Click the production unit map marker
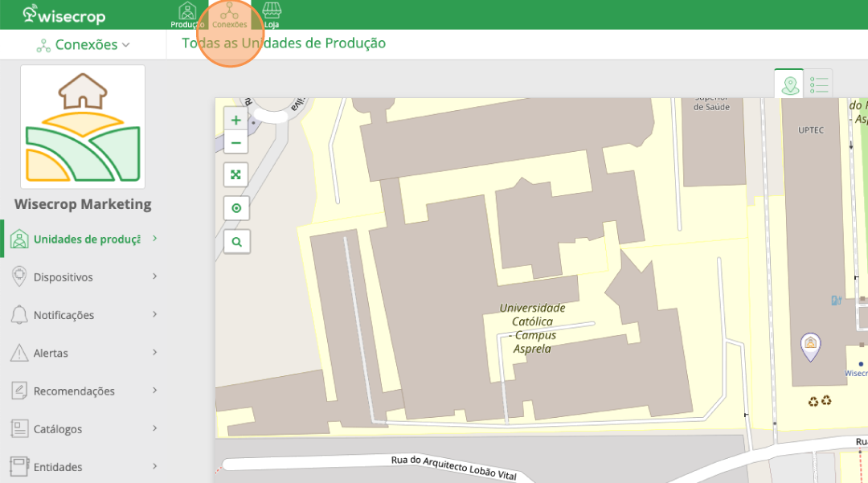Screen dimensions: 868x483 tap(811, 345)
